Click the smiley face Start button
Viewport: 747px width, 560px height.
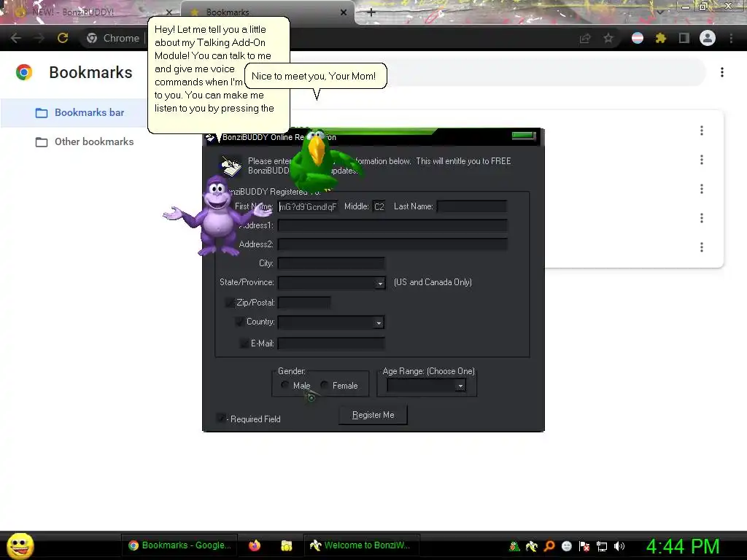pyautogui.click(x=20, y=545)
